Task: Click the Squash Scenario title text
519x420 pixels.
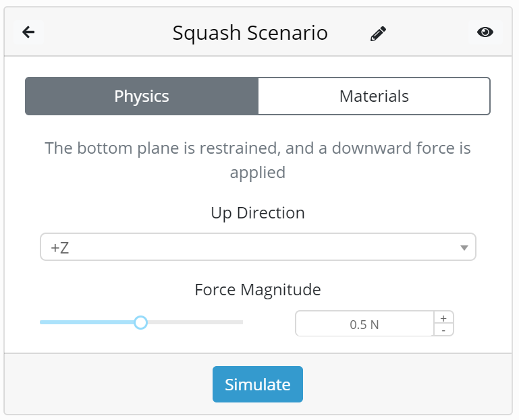Action: coord(250,33)
